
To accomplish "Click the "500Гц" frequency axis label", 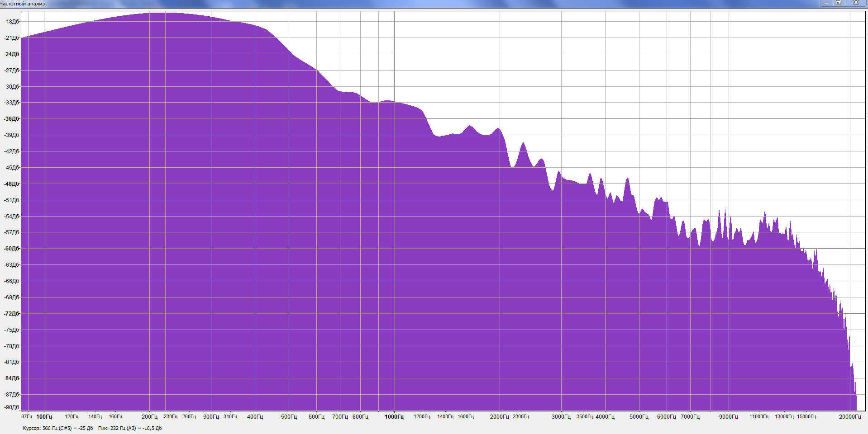I will tap(289, 417).
